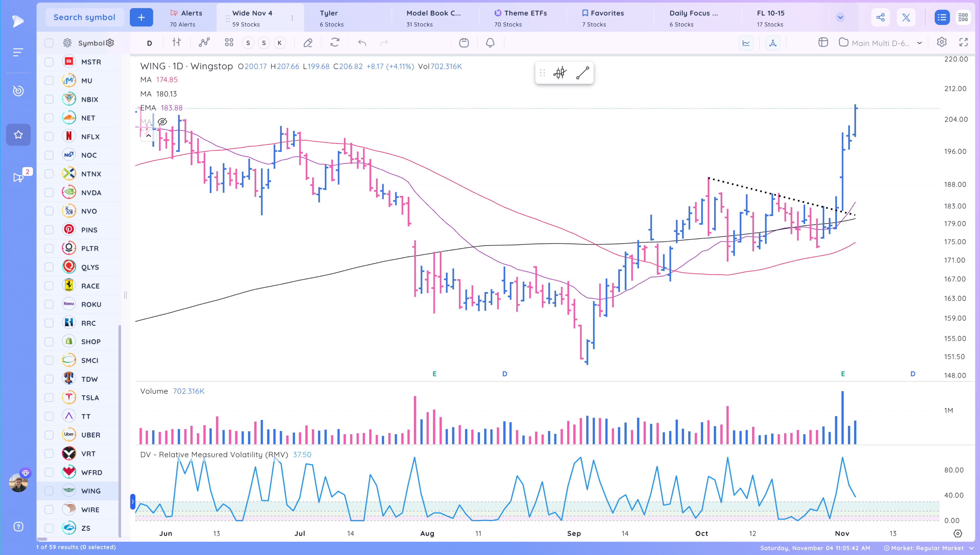Screen dimensions: 980x555
Task: Select NFLX in the watchlist
Action: [90, 136]
